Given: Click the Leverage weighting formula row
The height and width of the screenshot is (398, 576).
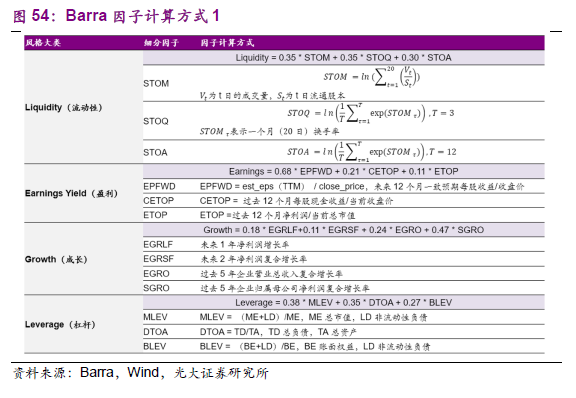Looking at the screenshot, I should 343,303.
